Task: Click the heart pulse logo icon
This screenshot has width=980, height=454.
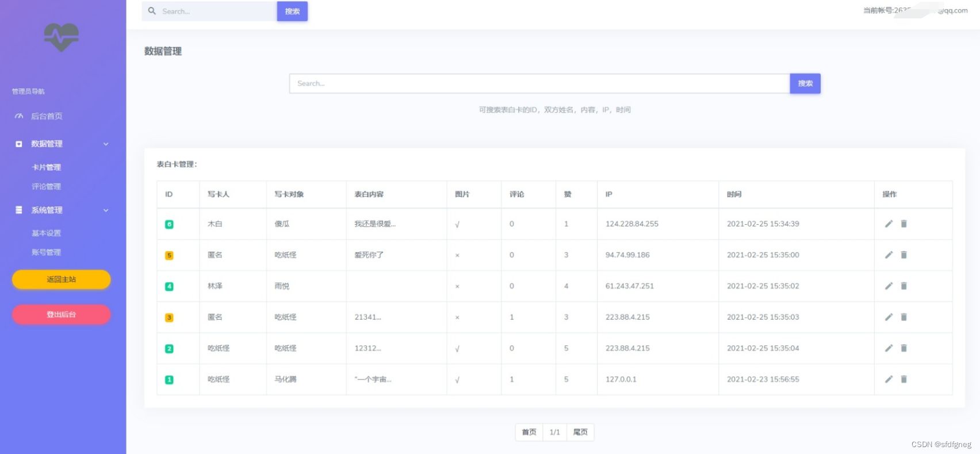Action: 62,37
